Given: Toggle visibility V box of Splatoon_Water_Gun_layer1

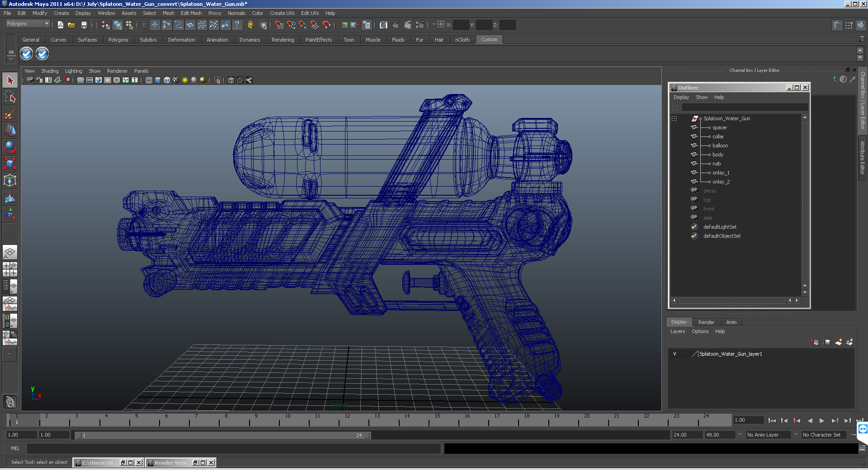Looking at the screenshot, I should point(675,354).
